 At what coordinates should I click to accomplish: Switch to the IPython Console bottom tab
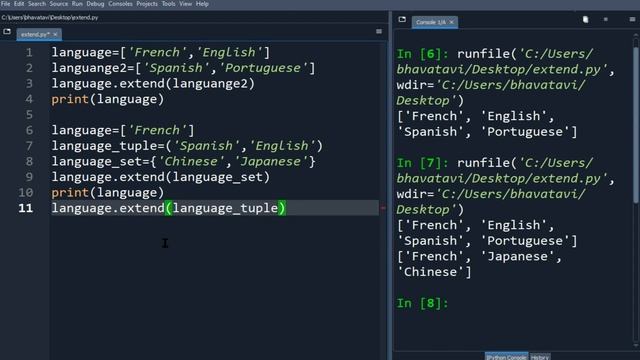[x=506, y=357]
